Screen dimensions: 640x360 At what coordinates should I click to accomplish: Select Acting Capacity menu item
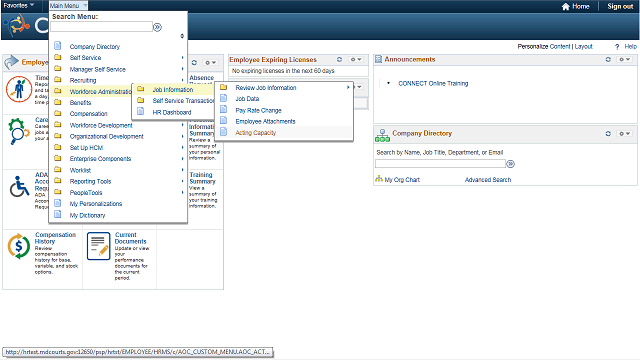pyautogui.click(x=256, y=133)
